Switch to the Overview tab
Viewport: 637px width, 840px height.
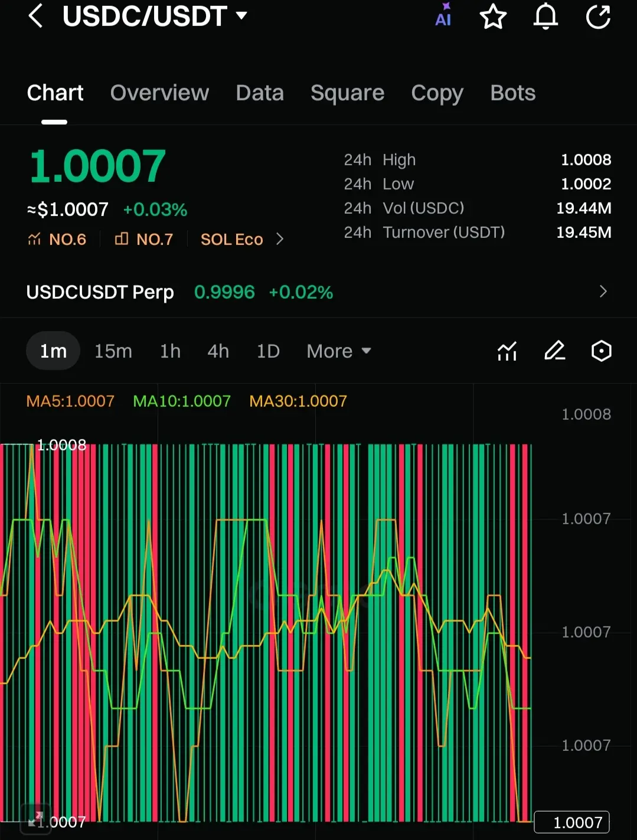coord(159,93)
